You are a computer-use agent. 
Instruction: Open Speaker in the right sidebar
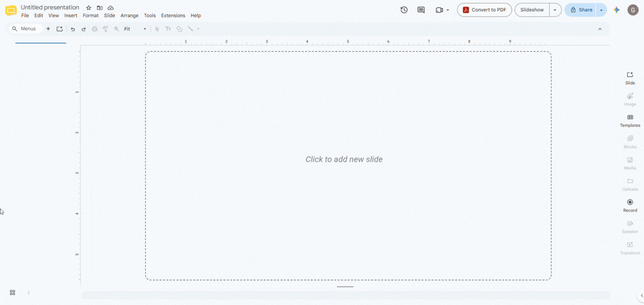(630, 227)
